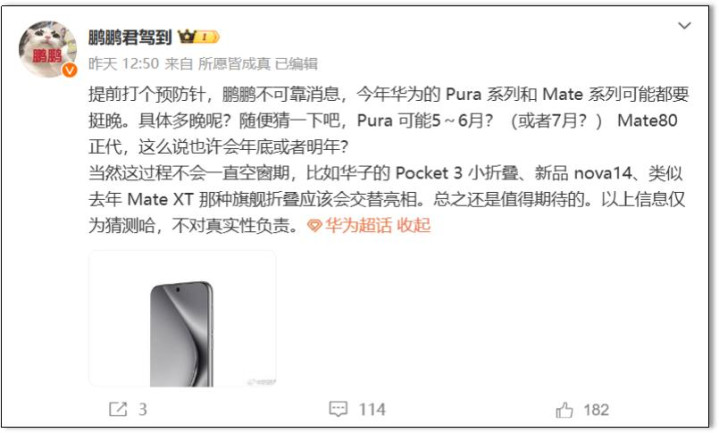The image size is (719, 433).
Task: Open the 华为超话 super topic link
Action: pos(358,226)
